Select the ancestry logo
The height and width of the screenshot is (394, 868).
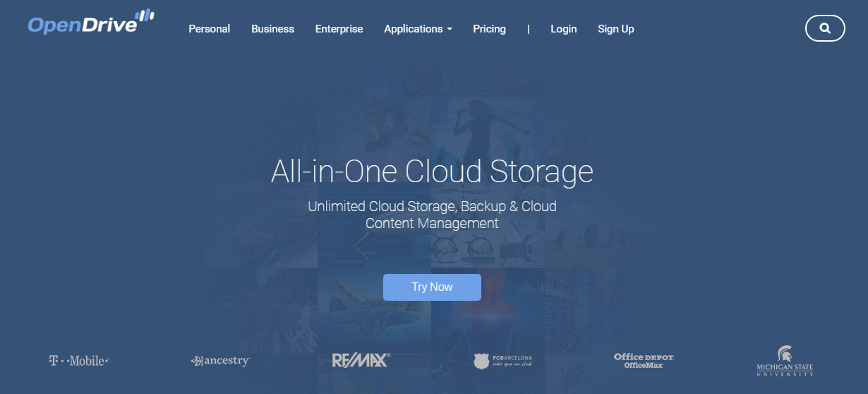(x=220, y=361)
